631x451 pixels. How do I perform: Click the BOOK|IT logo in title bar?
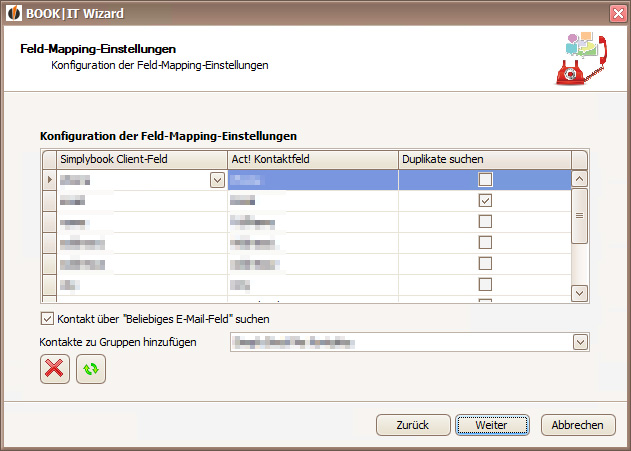[x=14, y=13]
